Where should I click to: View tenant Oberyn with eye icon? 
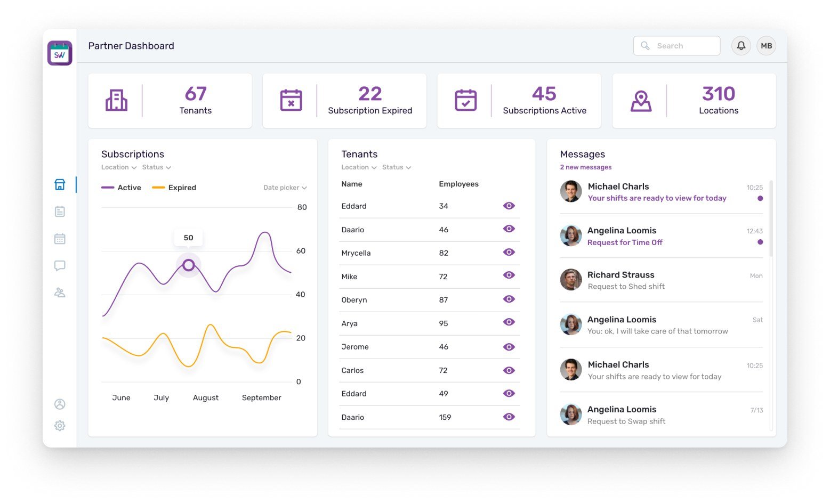(x=509, y=299)
